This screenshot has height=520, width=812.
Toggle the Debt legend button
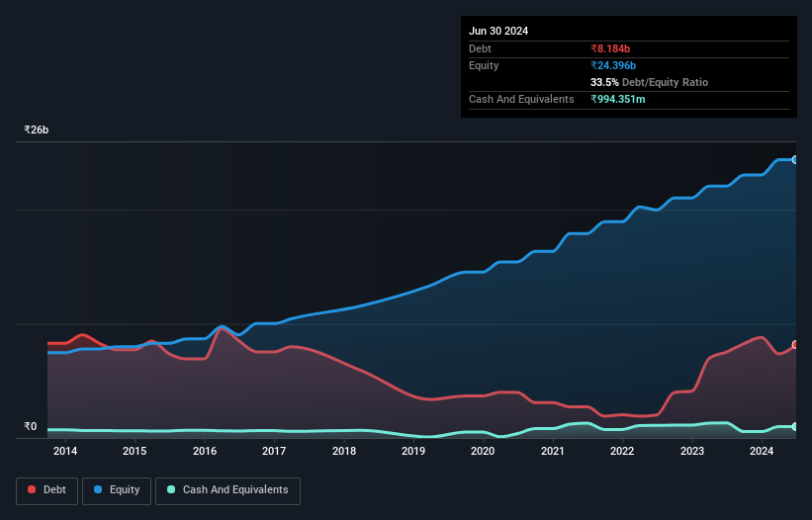click(x=46, y=490)
